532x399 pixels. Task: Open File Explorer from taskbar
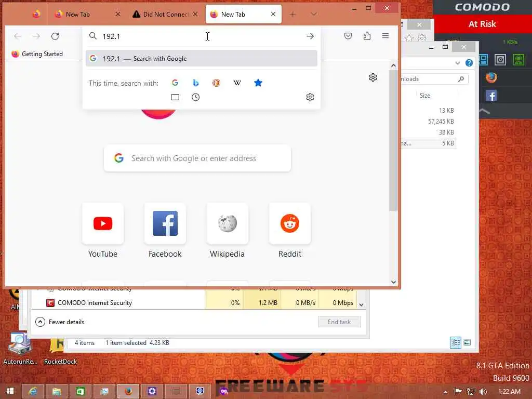[x=57, y=391]
